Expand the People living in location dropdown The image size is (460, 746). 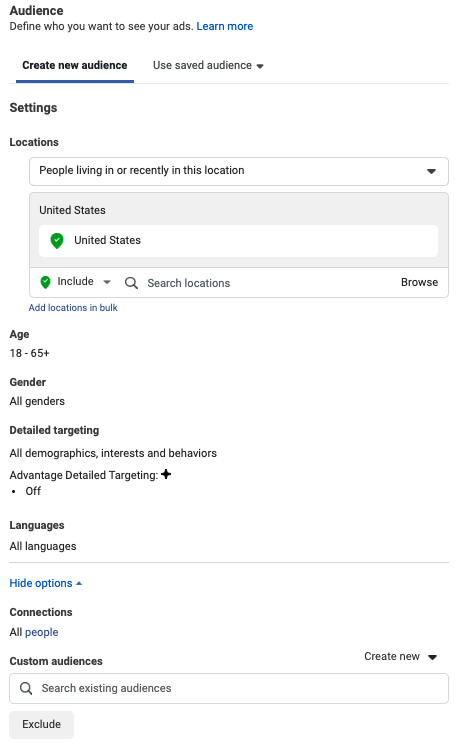[239, 171]
